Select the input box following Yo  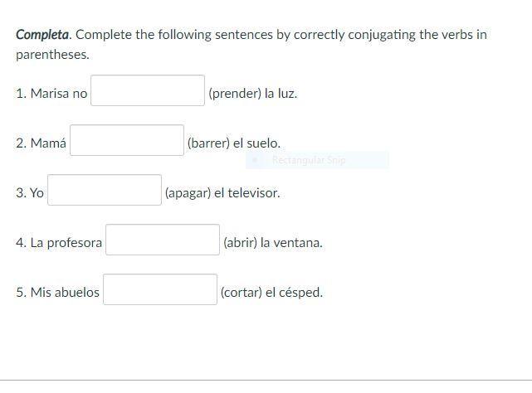[x=105, y=190]
